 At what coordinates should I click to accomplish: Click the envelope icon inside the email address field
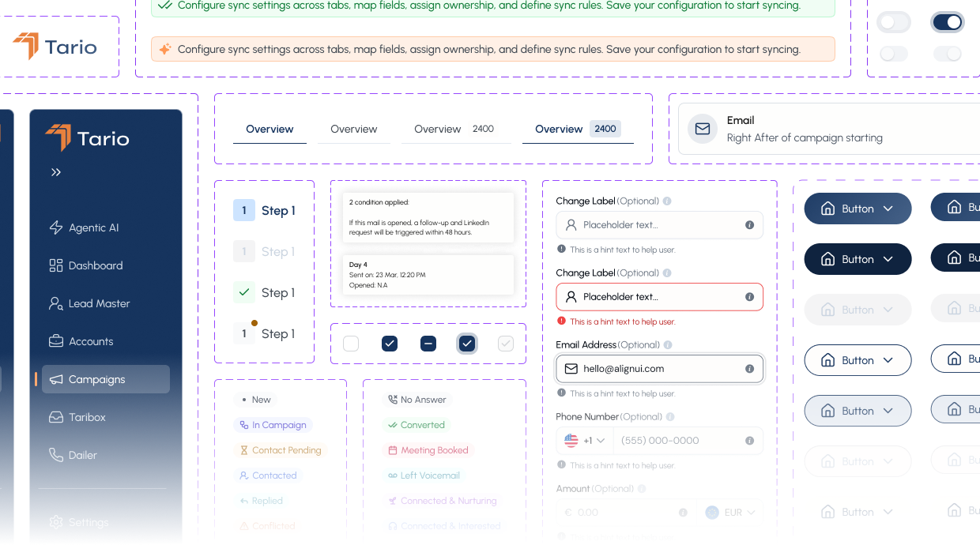(x=571, y=369)
